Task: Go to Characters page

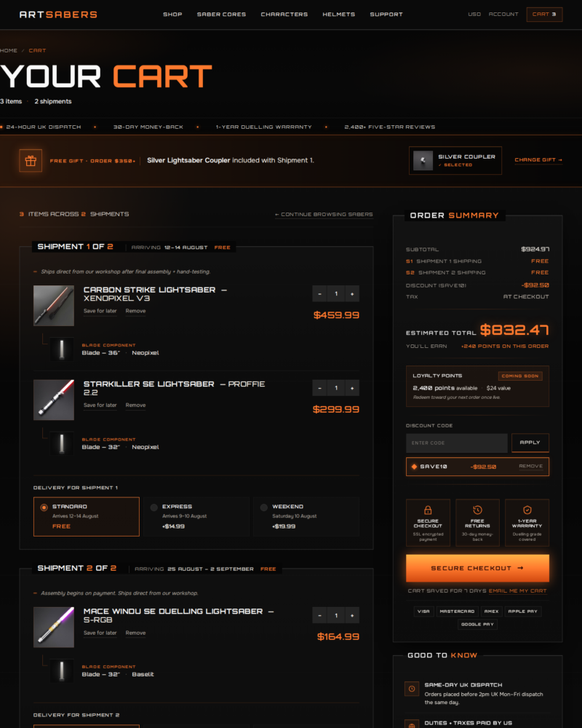Action: 284,15
